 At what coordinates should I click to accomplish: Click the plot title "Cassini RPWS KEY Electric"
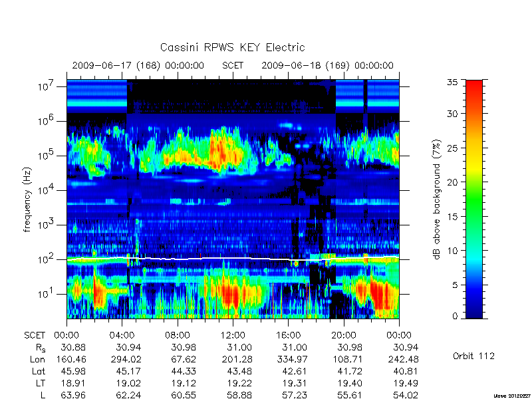[x=232, y=47]
